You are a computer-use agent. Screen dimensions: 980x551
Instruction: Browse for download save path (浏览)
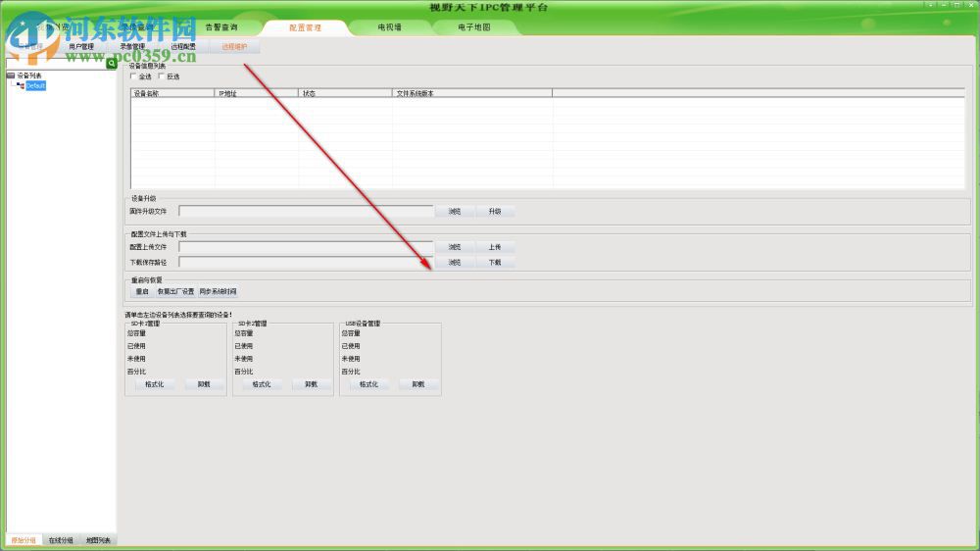pos(455,263)
